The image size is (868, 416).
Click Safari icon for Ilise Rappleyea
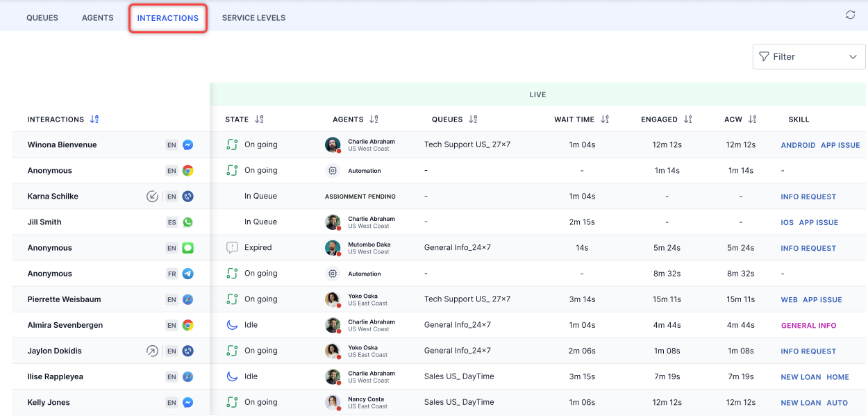pos(187,376)
